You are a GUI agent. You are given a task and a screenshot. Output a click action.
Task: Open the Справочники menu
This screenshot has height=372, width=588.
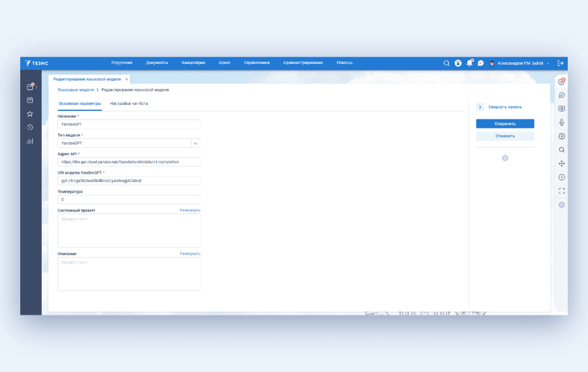click(257, 63)
